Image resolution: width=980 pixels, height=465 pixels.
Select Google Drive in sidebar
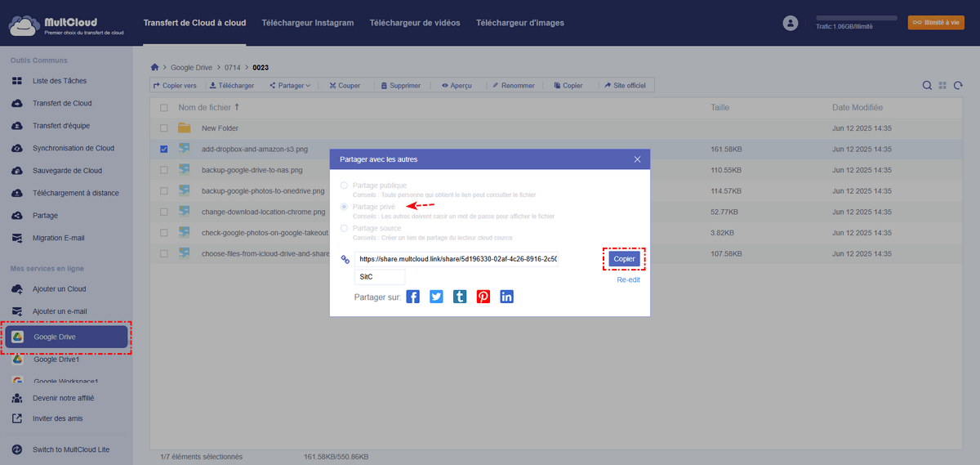tap(66, 338)
